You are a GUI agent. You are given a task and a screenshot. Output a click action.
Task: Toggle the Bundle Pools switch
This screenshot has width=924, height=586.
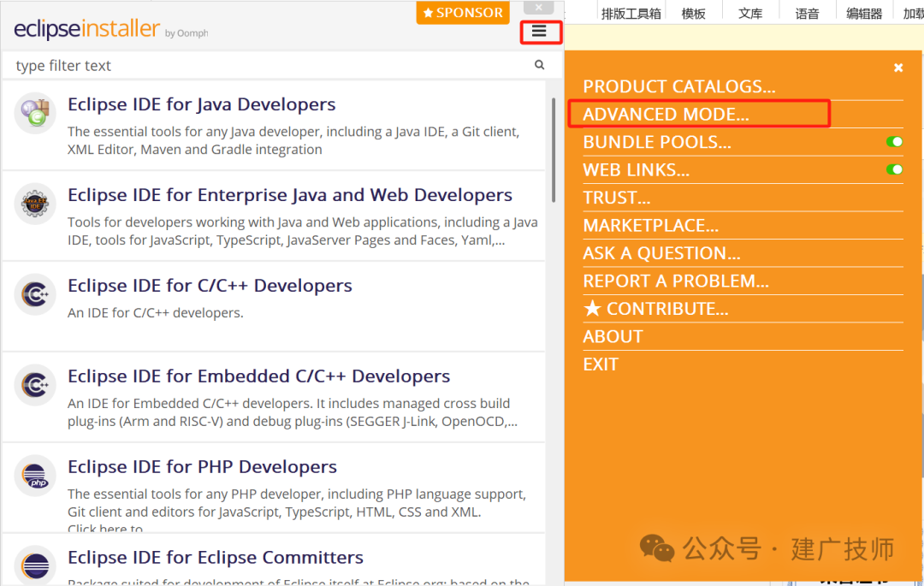894,141
